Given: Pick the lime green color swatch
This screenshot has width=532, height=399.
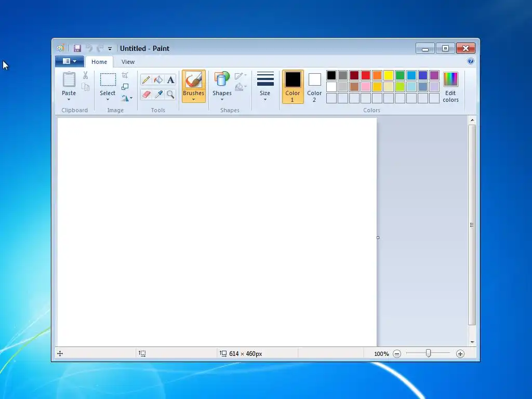Looking at the screenshot, I should pyautogui.click(x=400, y=87).
